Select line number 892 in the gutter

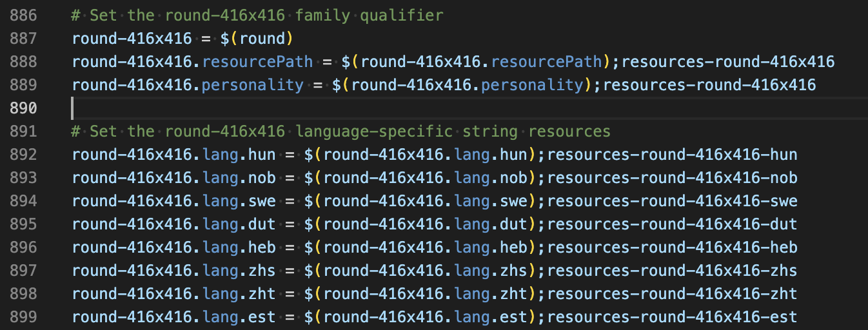click(x=24, y=155)
